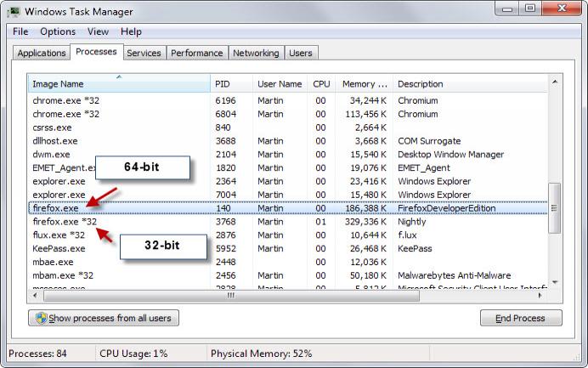Image resolution: width=588 pixels, height=368 pixels.
Task: Open the Users tab
Action: coord(301,53)
